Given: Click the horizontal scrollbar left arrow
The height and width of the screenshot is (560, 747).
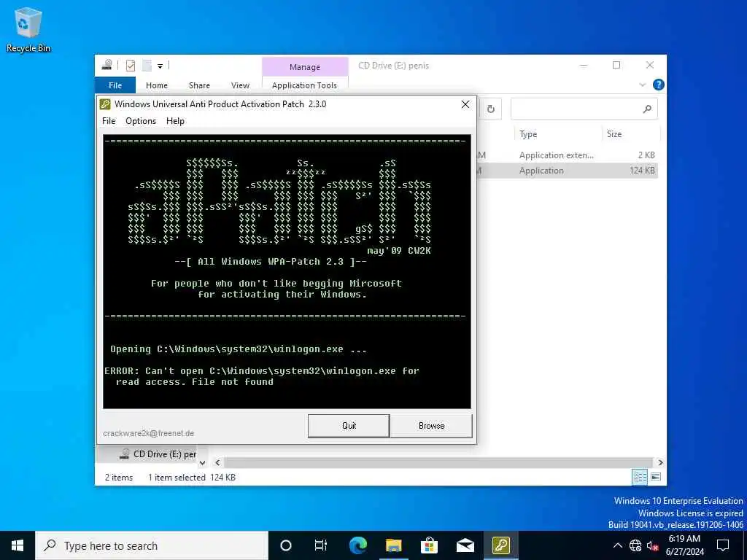Looking at the screenshot, I should 217,462.
